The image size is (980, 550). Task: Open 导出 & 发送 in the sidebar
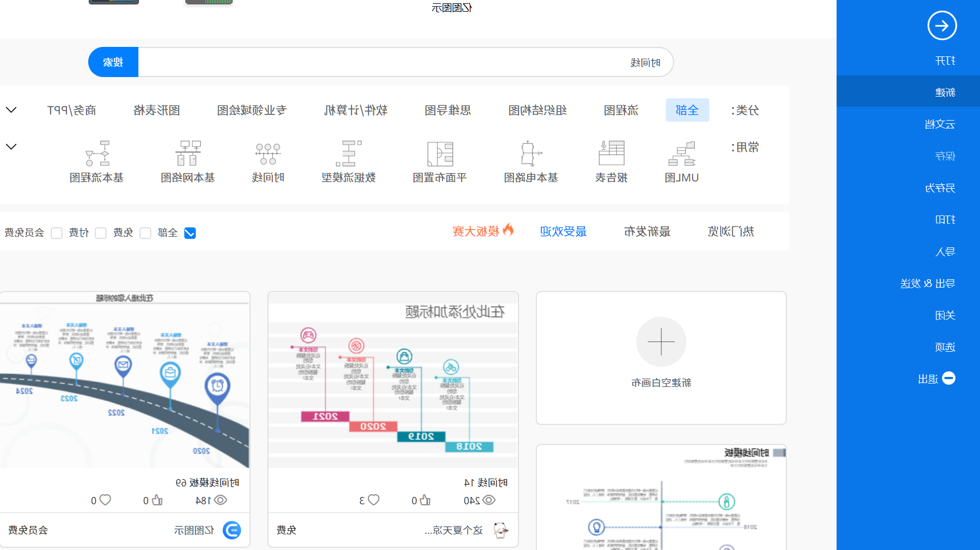click(928, 283)
